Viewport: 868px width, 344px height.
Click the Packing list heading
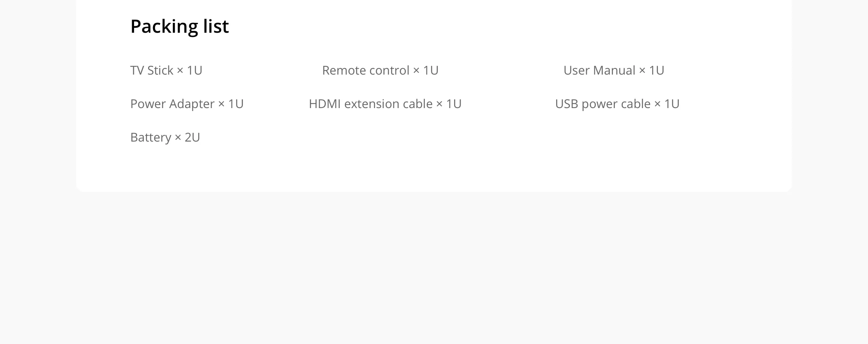tap(179, 27)
